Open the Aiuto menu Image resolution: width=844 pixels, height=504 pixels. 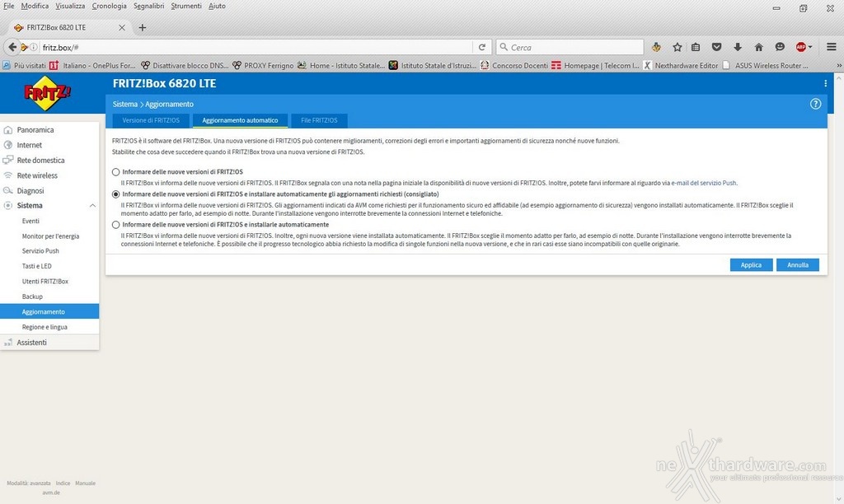point(217,6)
